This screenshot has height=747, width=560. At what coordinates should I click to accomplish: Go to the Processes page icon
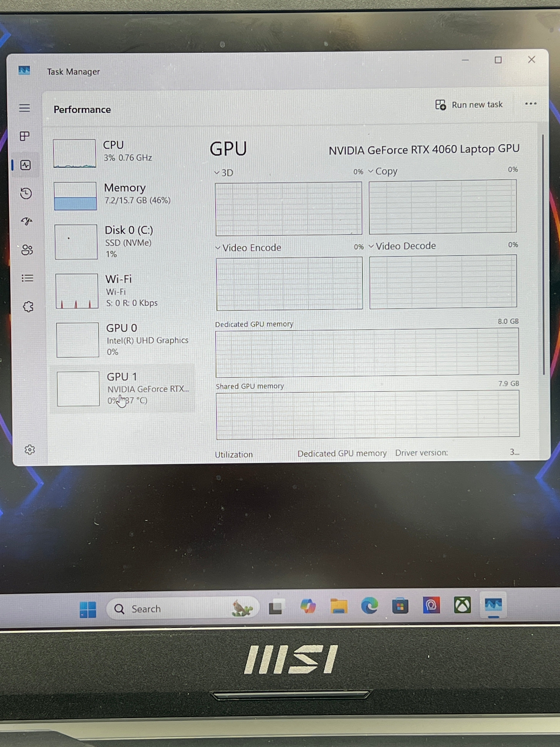(x=25, y=136)
